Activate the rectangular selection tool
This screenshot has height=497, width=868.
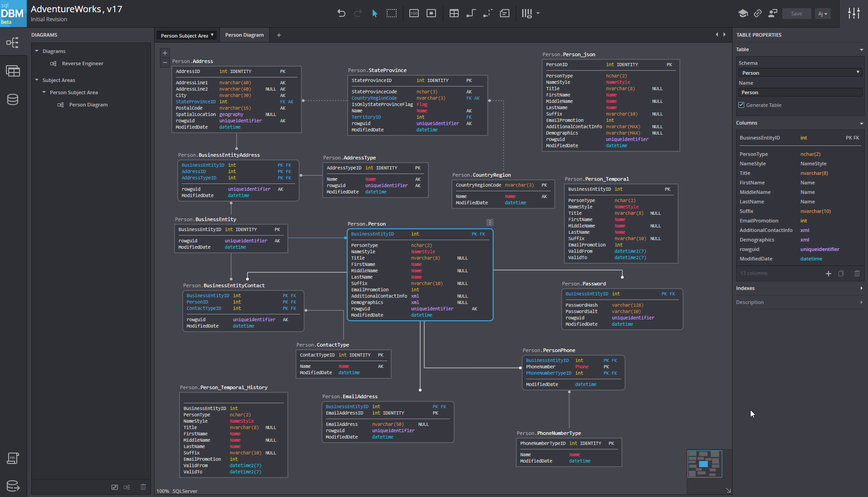click(391, 13)
